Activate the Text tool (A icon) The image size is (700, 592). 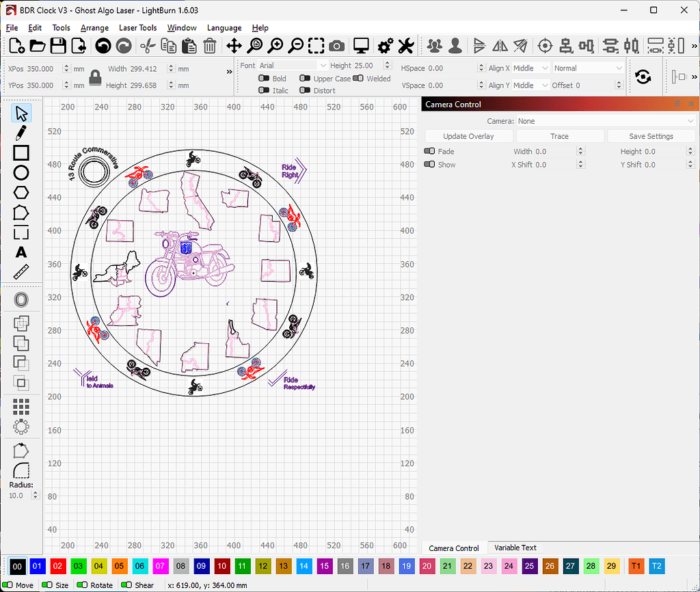pos(21,252)
